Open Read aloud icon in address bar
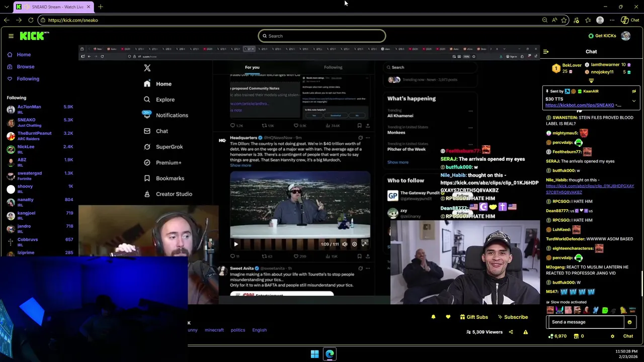This screenshot has width=644, height=362. 554,20
